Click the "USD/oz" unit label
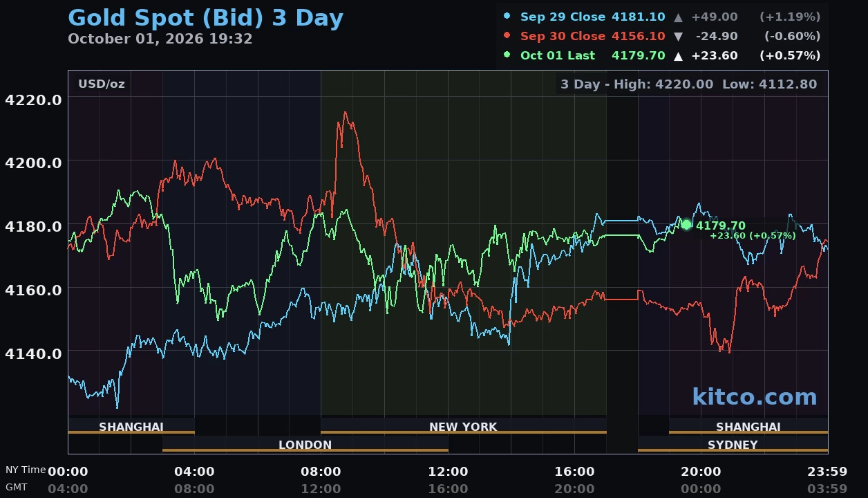868x498 pixels. click(x=102, y=84)
